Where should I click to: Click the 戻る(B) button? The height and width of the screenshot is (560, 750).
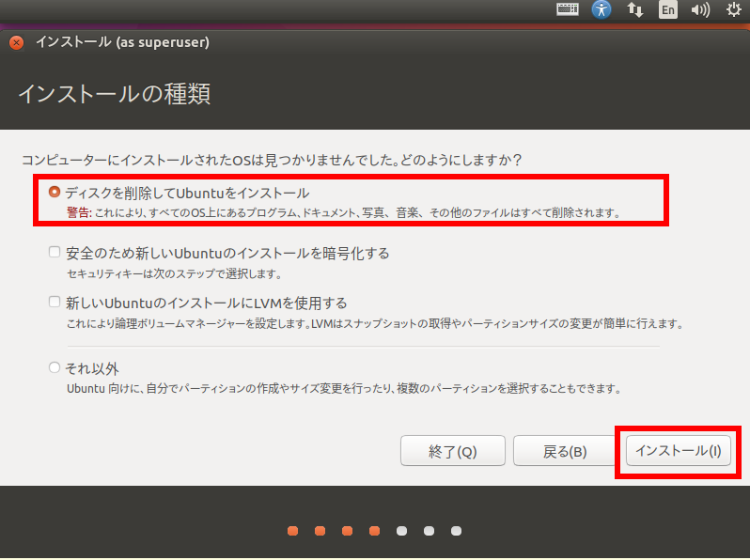(565, 450)
